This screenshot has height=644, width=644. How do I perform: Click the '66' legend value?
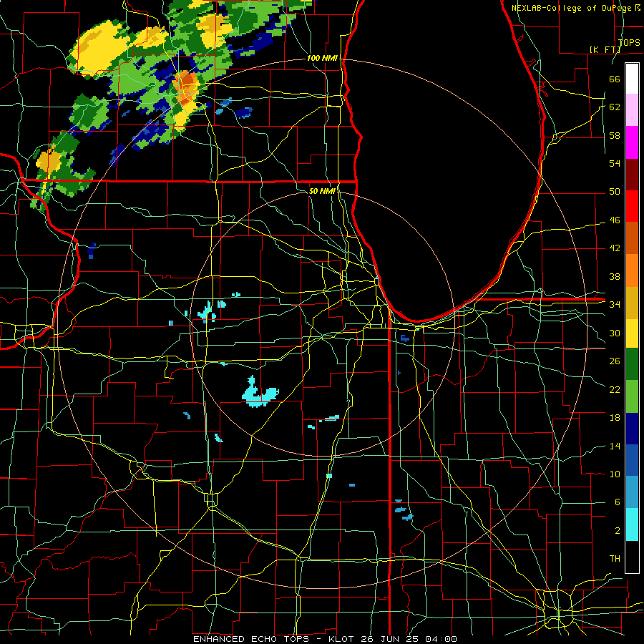coord(615,79)
